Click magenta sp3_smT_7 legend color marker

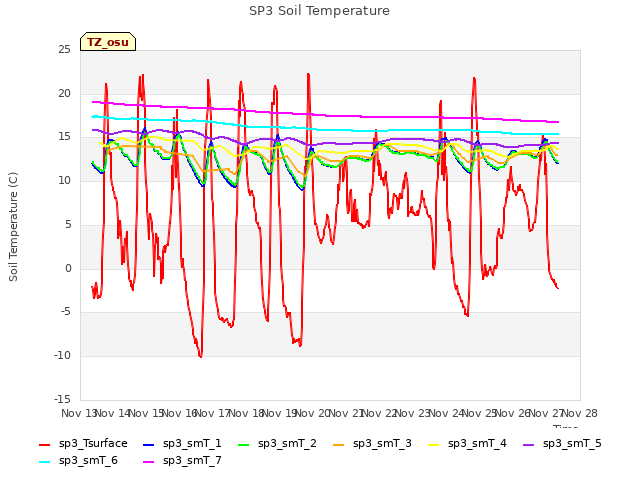click(x=149, y=462)
